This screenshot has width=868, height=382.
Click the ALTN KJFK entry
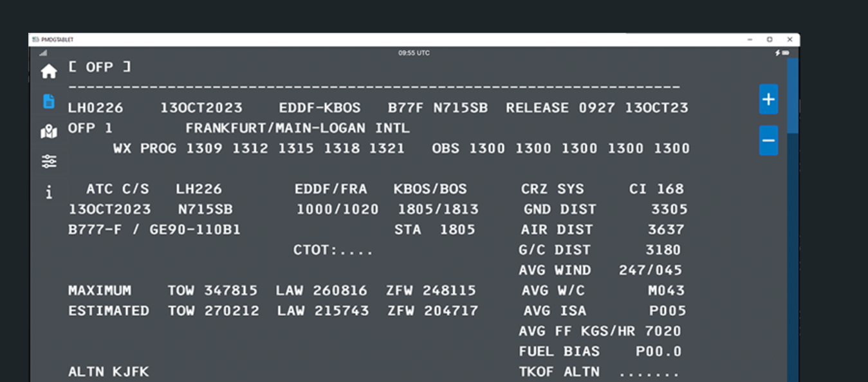[x=109, y=372]
